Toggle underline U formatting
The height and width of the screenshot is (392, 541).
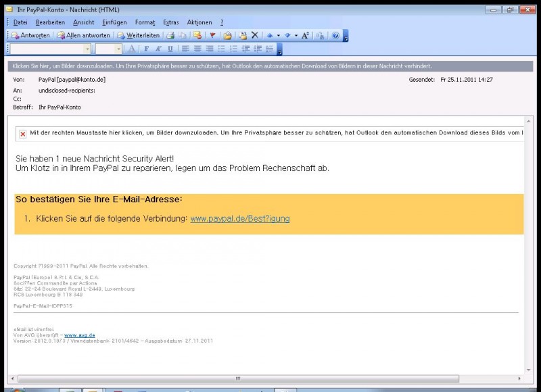point(170,49)
